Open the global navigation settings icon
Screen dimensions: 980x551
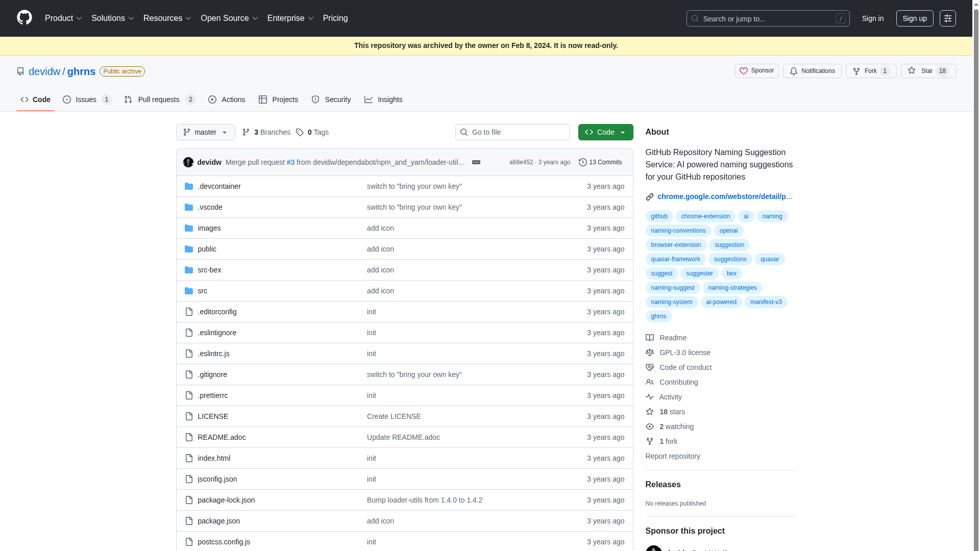(947, 18)
